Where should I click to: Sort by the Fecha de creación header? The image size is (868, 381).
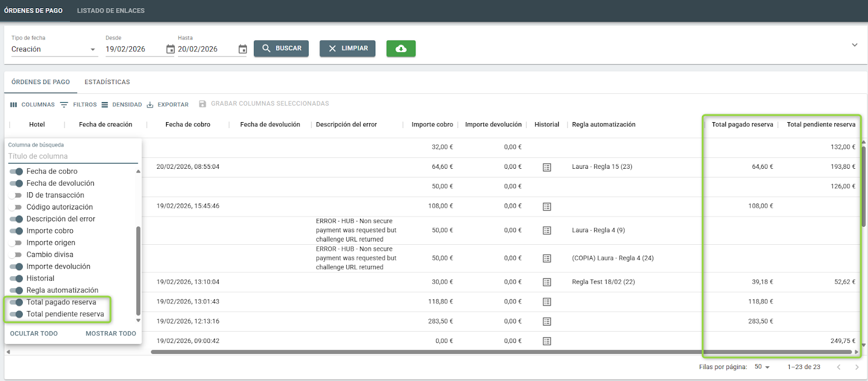(x=105, y=125)
